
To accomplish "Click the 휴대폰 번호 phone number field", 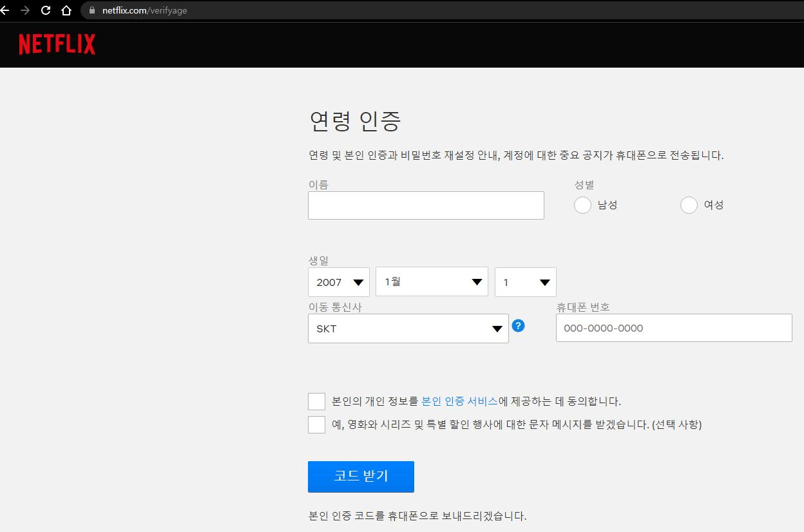I will [x=674, y=328].
